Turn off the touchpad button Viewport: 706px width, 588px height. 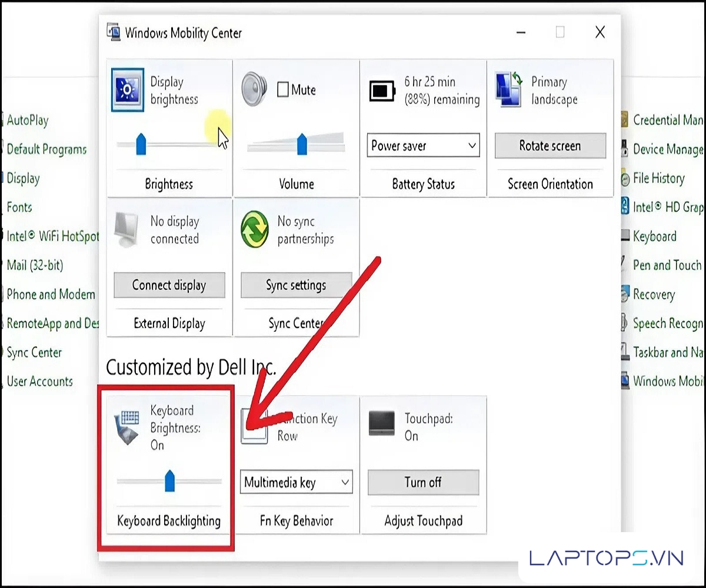pos(423,482)
